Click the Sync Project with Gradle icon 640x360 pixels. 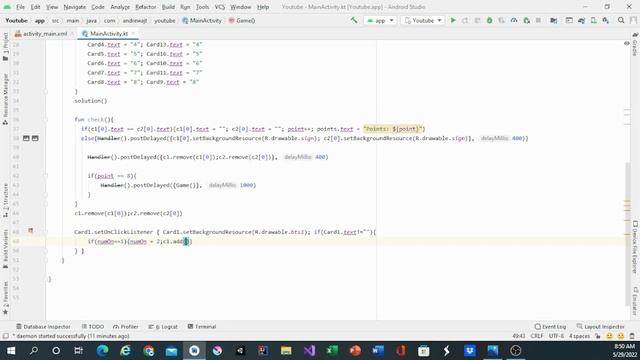coord(581,20)
